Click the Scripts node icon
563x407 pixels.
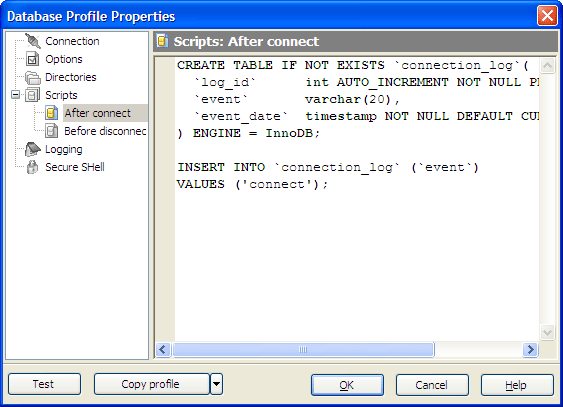coord(33,95)
